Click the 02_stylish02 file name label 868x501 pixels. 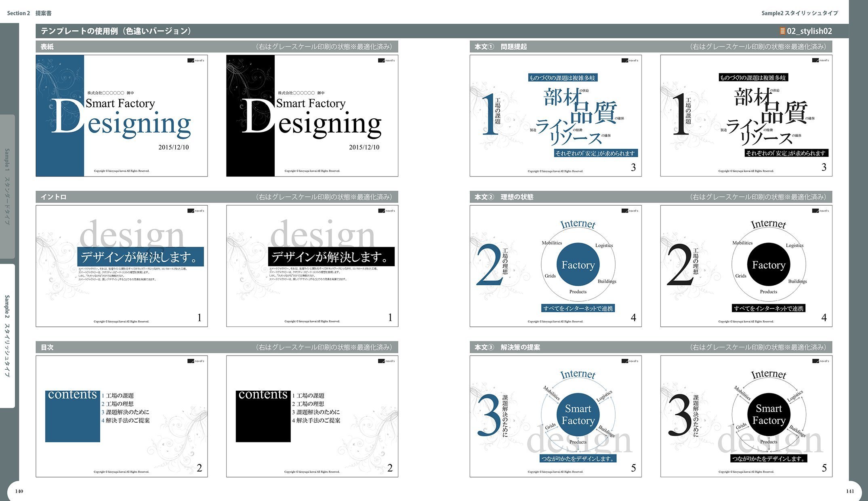(809, 31)
